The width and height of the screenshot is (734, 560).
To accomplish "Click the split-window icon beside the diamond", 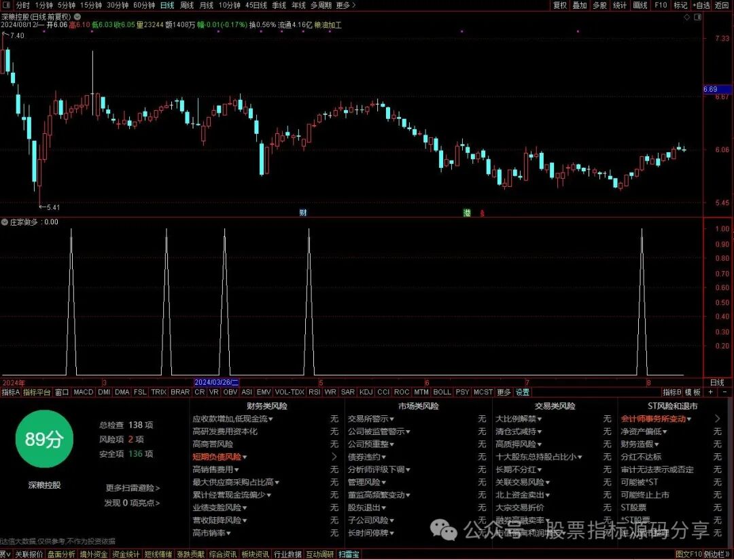I will point(697,17).
